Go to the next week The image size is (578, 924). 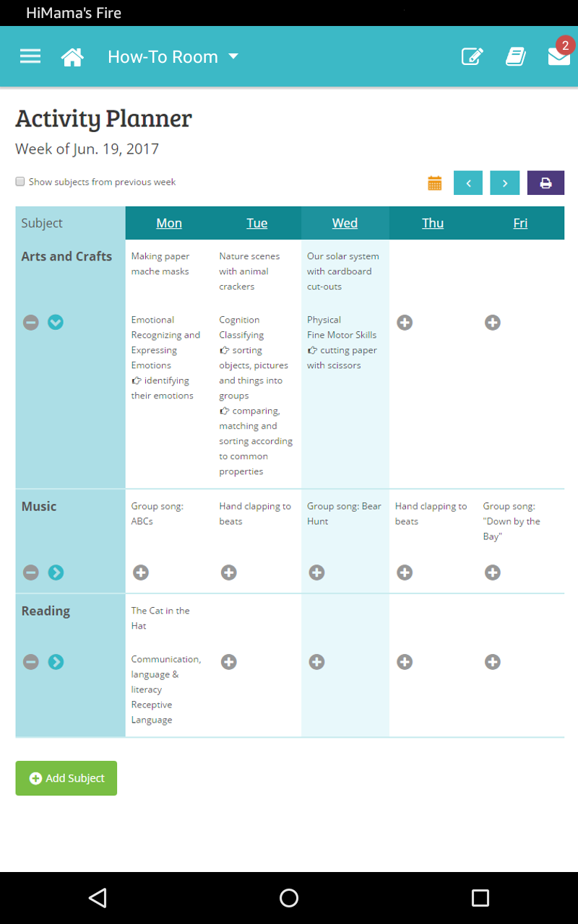tap(505, 183)
